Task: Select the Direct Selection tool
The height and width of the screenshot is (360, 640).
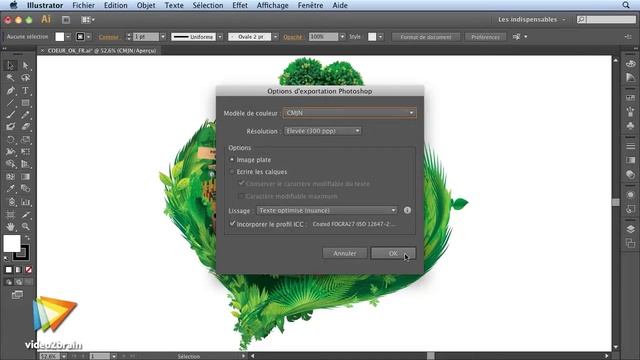Action: pos(25,65)
